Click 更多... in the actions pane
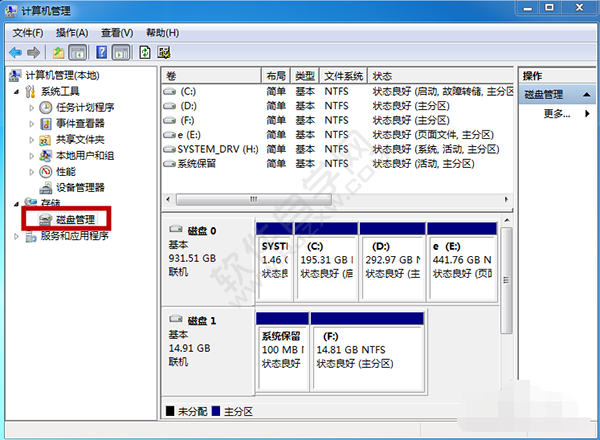Viewport: 600px width, 440px height. pyautogui.click(x=557, y=114)
